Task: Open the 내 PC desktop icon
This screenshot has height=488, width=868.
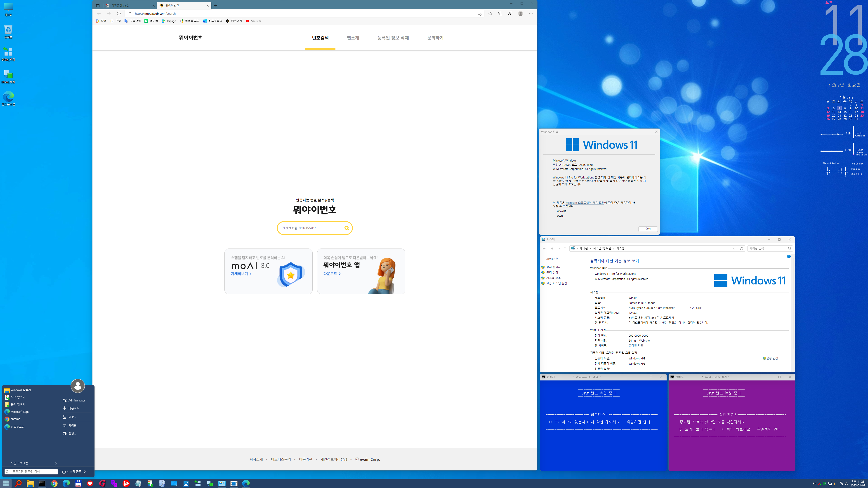Action: (8, 9)
